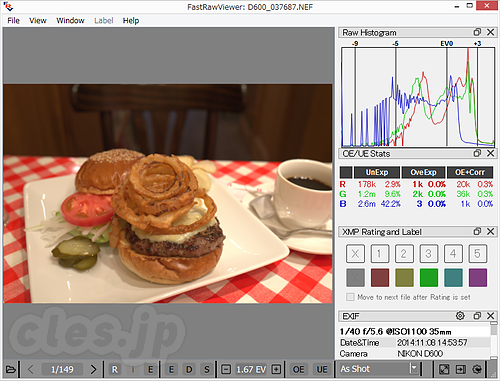Toggle the D details button
The width and height of the screenshot is (500, 381).
(x=189, y=369)
